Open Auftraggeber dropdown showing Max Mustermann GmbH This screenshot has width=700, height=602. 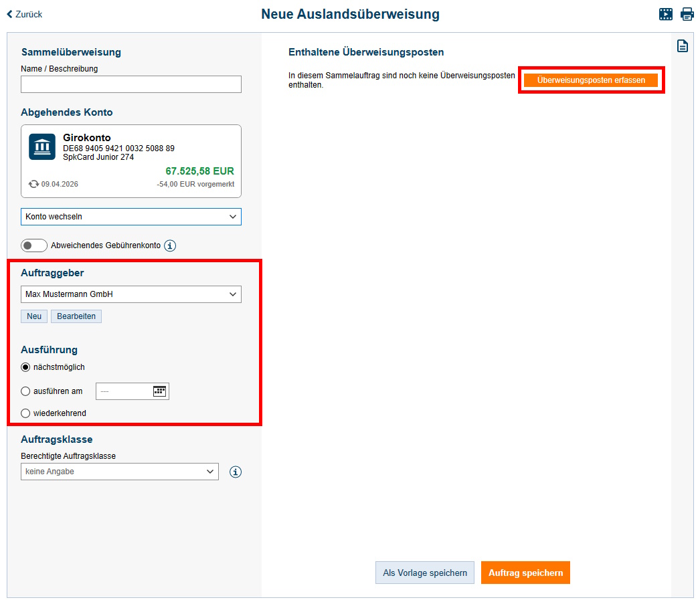131,294
